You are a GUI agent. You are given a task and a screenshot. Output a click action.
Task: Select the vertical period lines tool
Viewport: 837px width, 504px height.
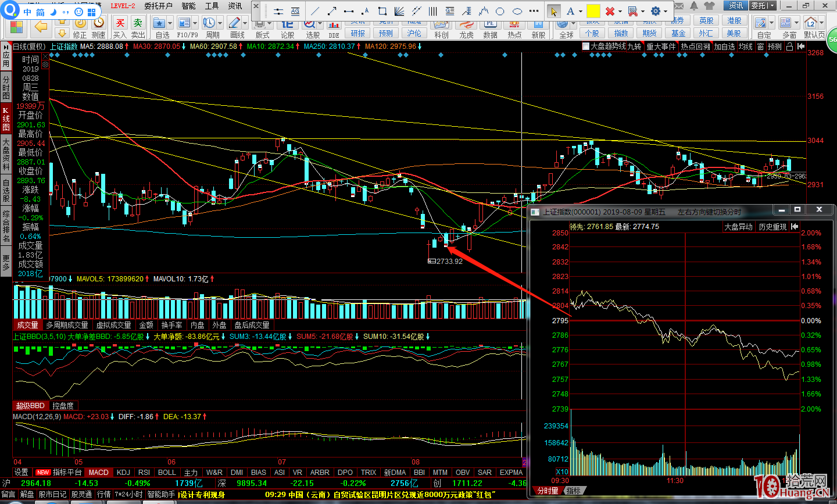tap(433, 11)
